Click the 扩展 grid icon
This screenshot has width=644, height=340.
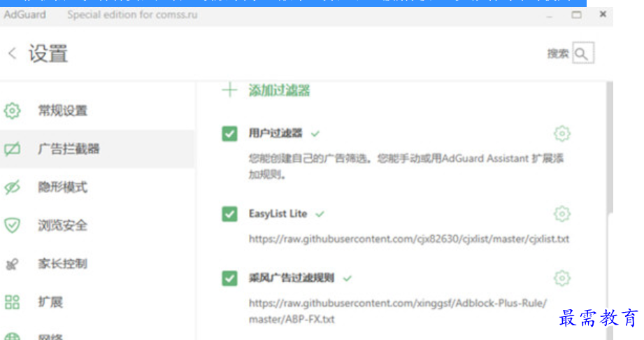(x=13, y=302)
